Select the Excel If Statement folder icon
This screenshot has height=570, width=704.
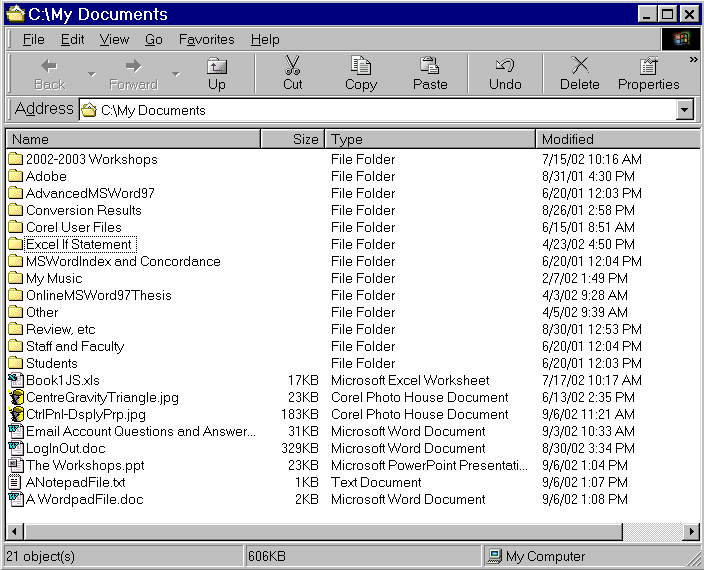click(16, 244)
